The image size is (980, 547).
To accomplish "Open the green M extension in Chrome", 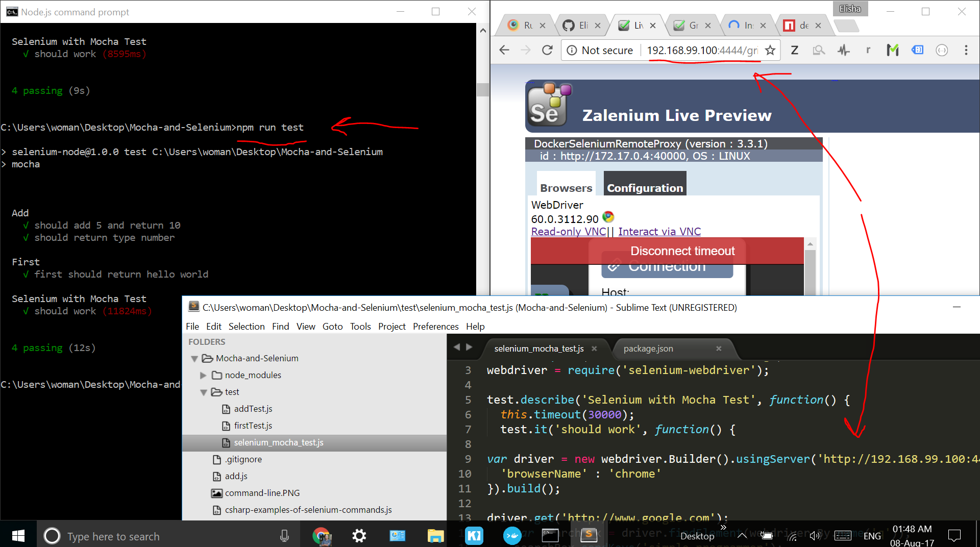I will 892,50.
